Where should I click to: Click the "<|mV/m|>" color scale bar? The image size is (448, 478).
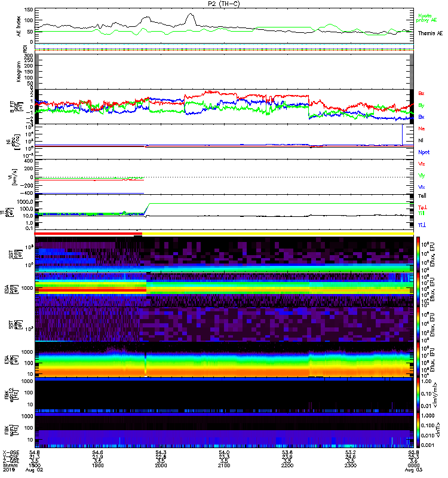pyautogui.click(x=418, y=395)
